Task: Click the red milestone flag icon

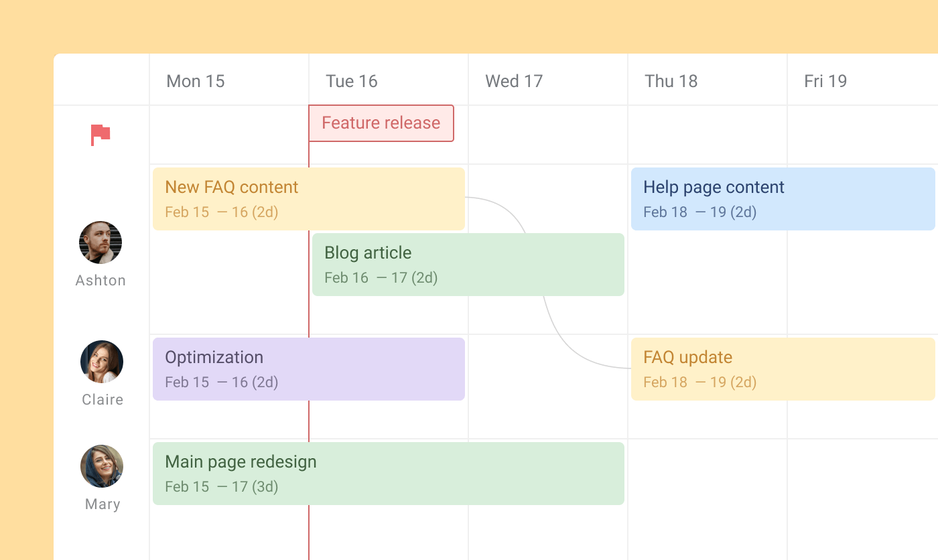Action: [x=100, y=134]
